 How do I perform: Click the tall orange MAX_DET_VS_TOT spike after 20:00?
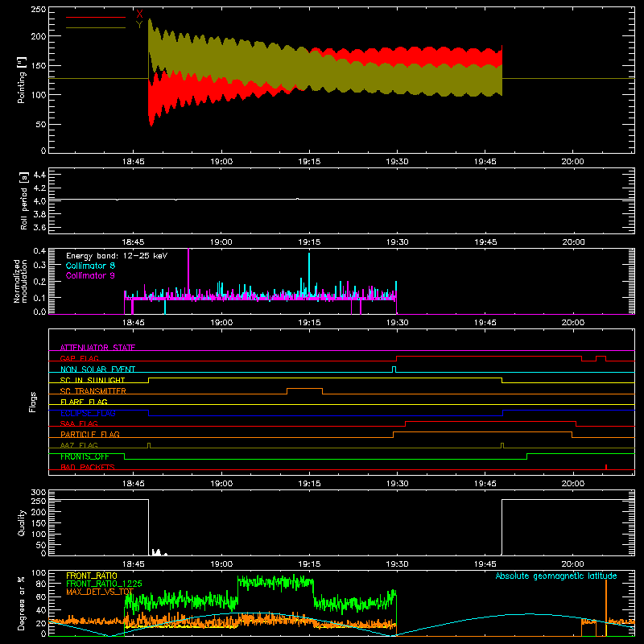pos(606,607)
